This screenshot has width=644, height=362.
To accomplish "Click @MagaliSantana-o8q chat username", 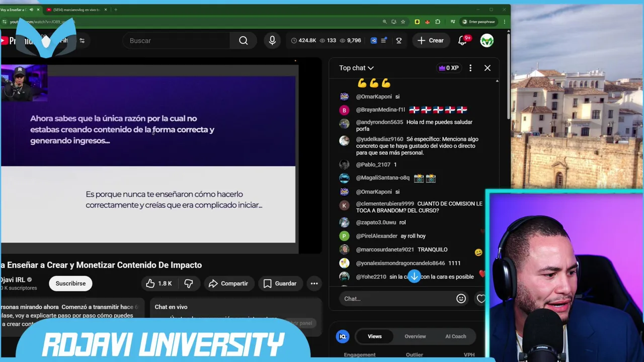I will coord(383,177).
